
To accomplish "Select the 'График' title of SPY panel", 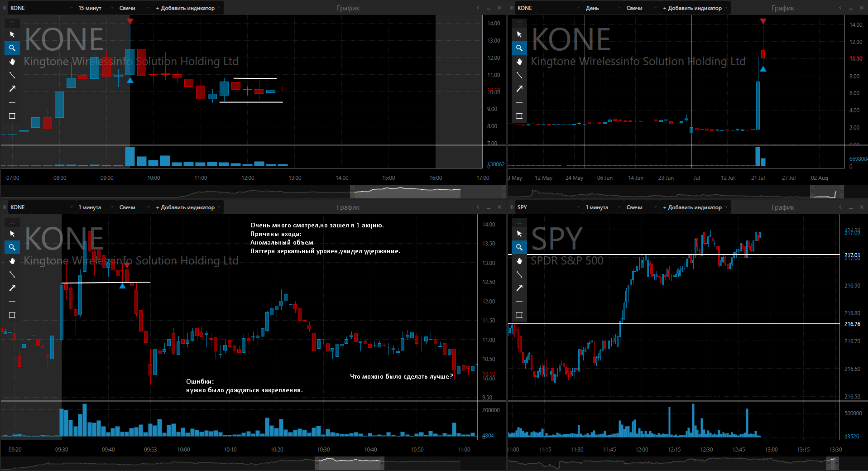I will click(x=783, y=207).
